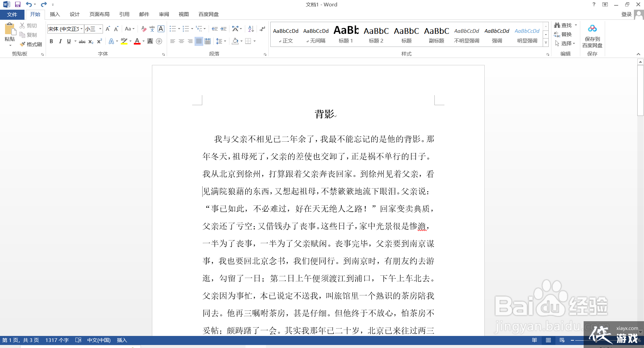This screenshot has height=348, width=644.
Task: Toggle Underline formatting
Action: 69,41
